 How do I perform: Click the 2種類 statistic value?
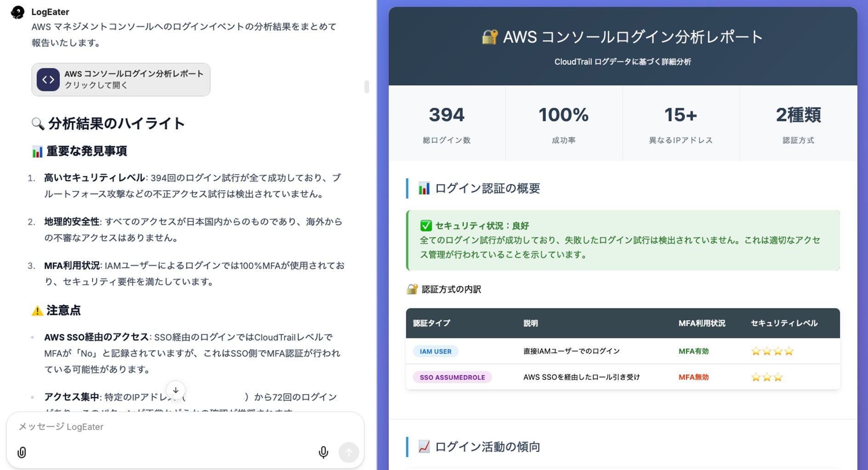click(x=799, y=115)
